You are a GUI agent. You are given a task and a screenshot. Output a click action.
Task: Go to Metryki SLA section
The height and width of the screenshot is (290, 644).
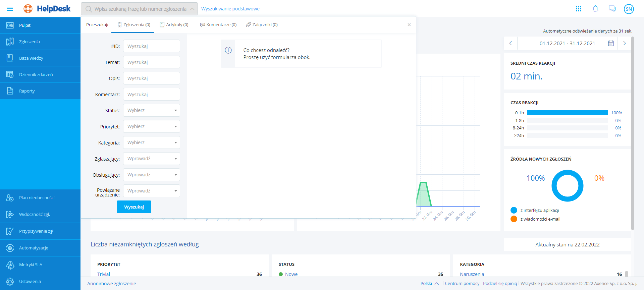pos(31,265)
